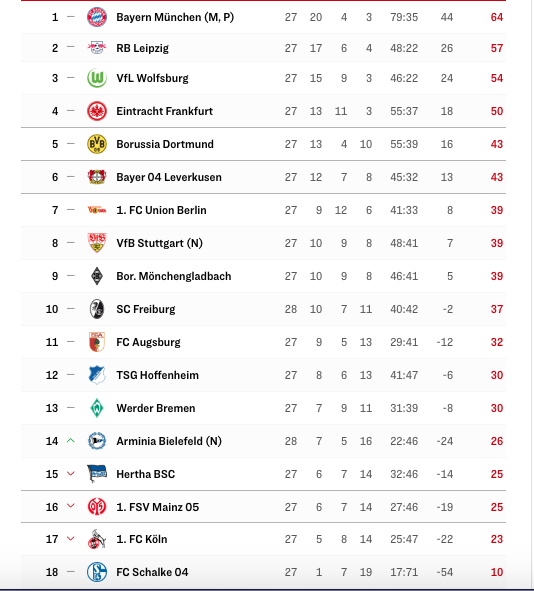The height and width of the screenshot is (591, 534).
Task: Click Bayern München's 64 points value
Action: (497, 17)
